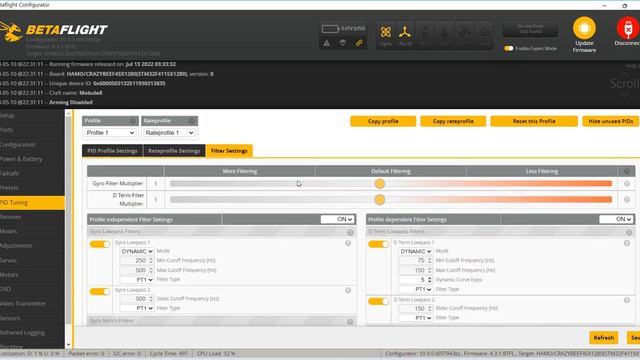Open Gyro Lowpass 1 PT1 filter type dropdown
Screen dimensions: 640x360
pos(137,280)
